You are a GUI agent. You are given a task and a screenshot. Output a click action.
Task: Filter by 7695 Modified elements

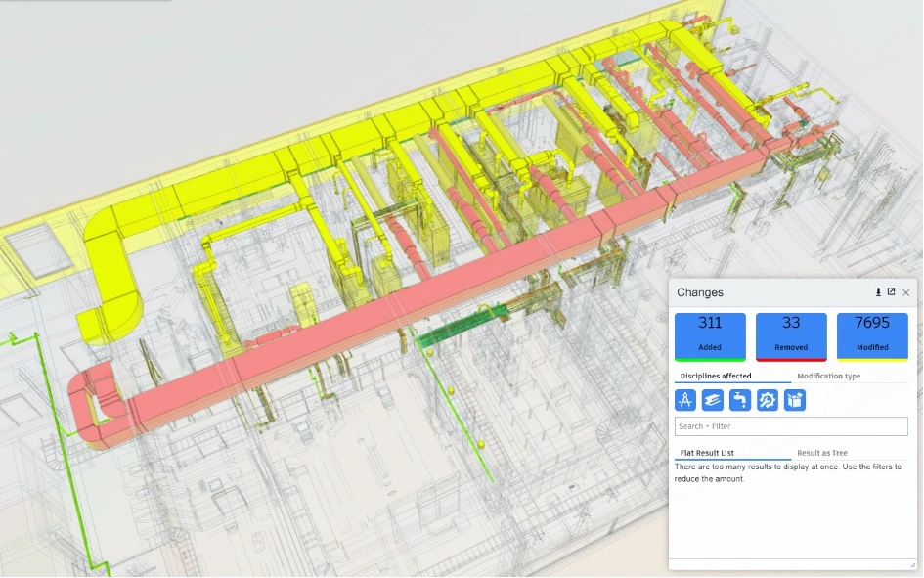[872, 336]
